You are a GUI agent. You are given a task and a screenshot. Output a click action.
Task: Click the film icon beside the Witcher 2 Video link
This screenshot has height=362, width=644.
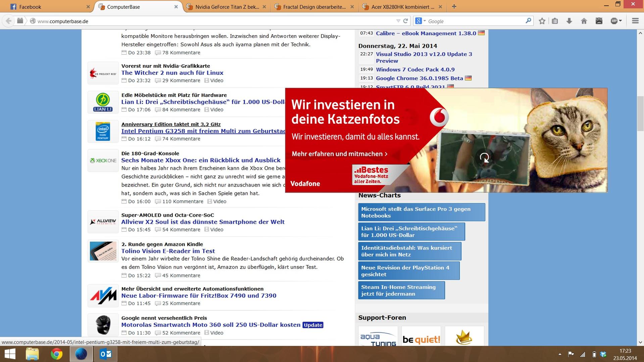[x=207, y=81]
